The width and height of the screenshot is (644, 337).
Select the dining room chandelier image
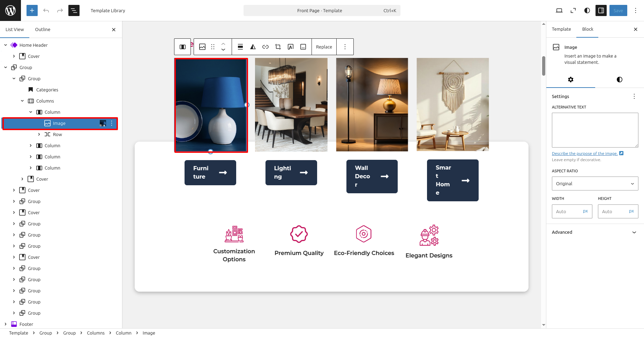(291, 105)
